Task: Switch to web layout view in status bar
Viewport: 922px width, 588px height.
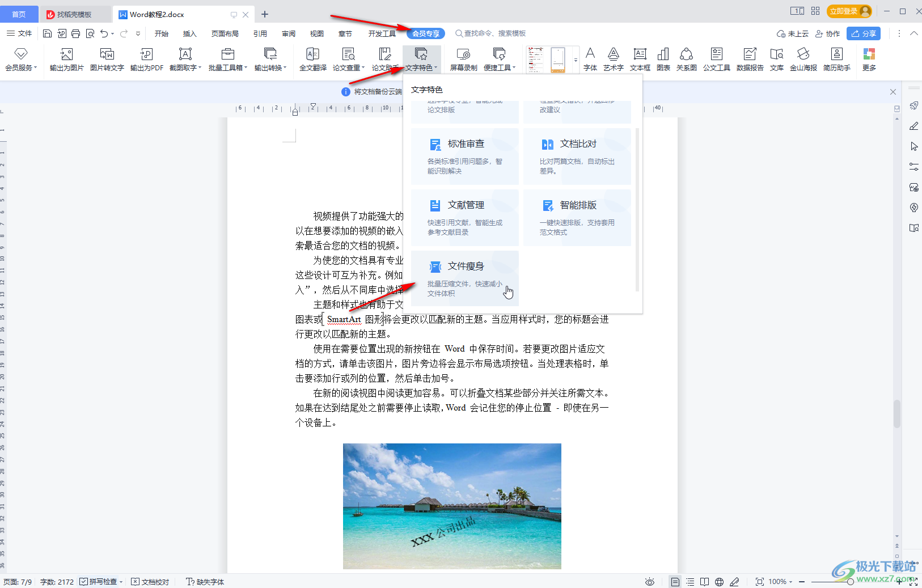Action: (719, 582)
